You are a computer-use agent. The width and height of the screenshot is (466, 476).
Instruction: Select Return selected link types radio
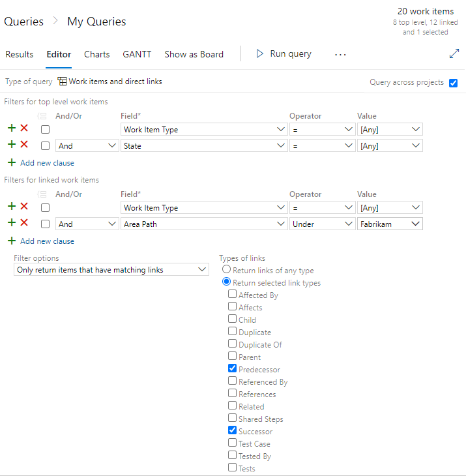tap(226, 282)
